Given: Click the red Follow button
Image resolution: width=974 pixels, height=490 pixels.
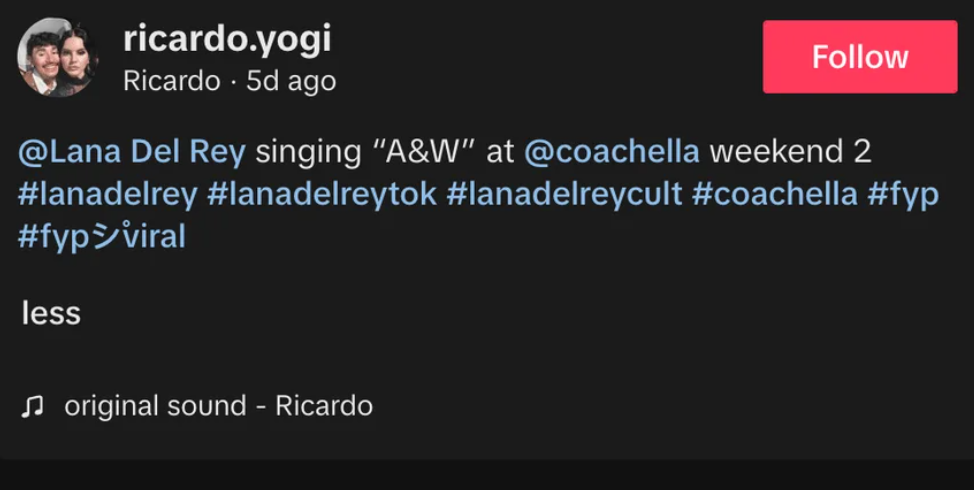Looking at the screenshot, I should [859, 57].
